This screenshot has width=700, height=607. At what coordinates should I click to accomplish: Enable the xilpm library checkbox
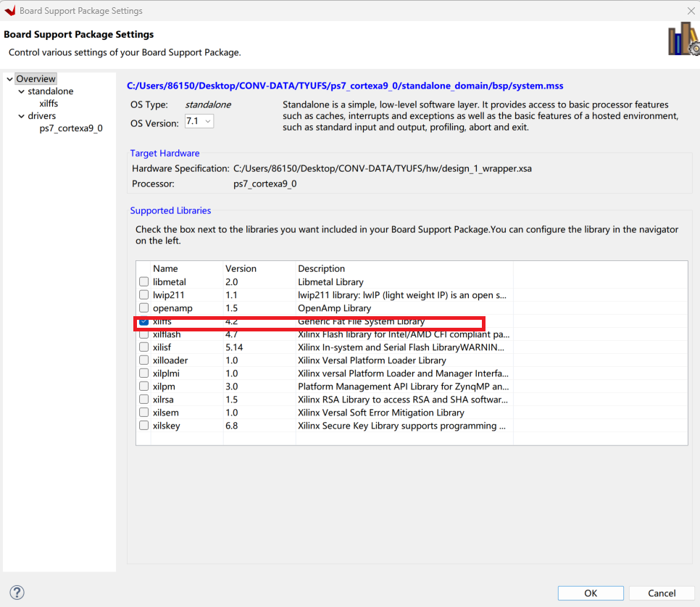[x=143, y=386]
